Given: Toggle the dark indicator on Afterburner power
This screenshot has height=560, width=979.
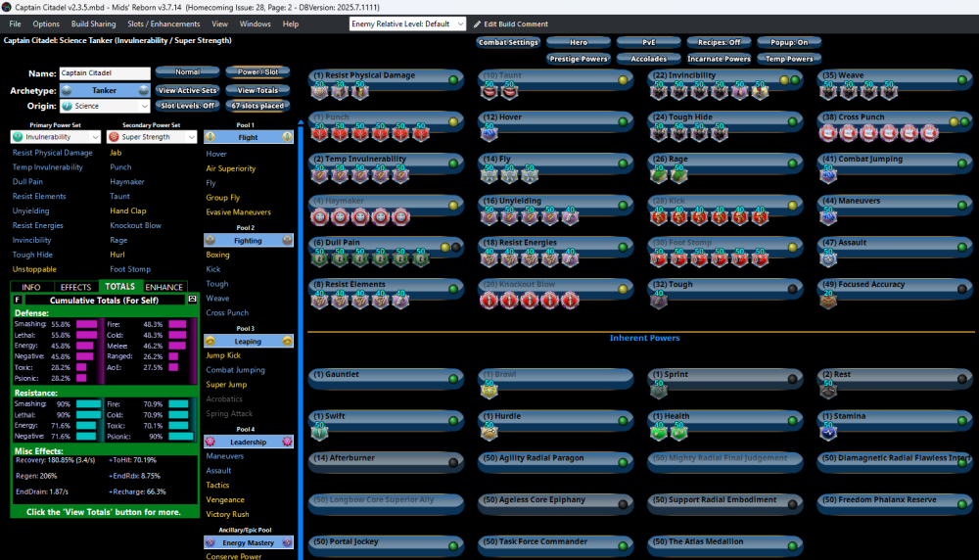Looking at the screenshot, I should tap(452, 461).
